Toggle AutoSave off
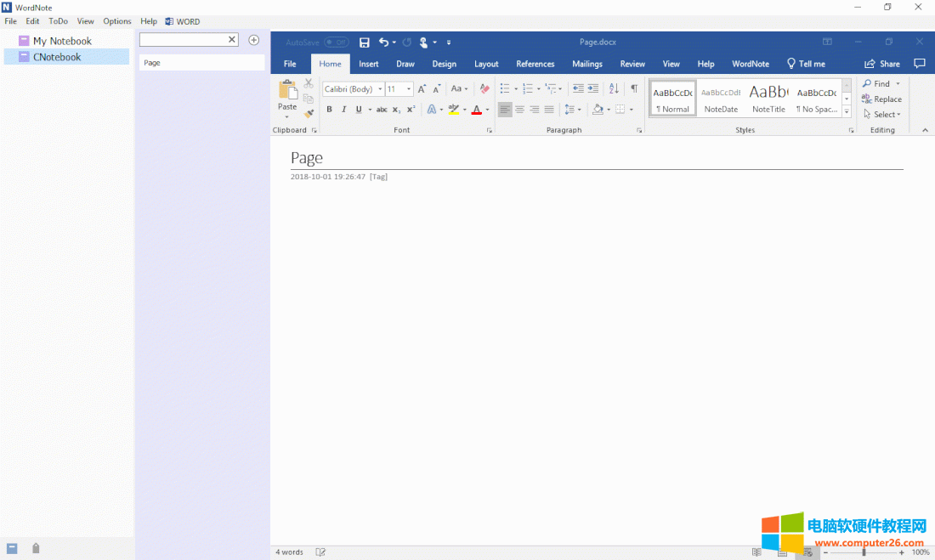935x560 pixels. tap(337, 42)
